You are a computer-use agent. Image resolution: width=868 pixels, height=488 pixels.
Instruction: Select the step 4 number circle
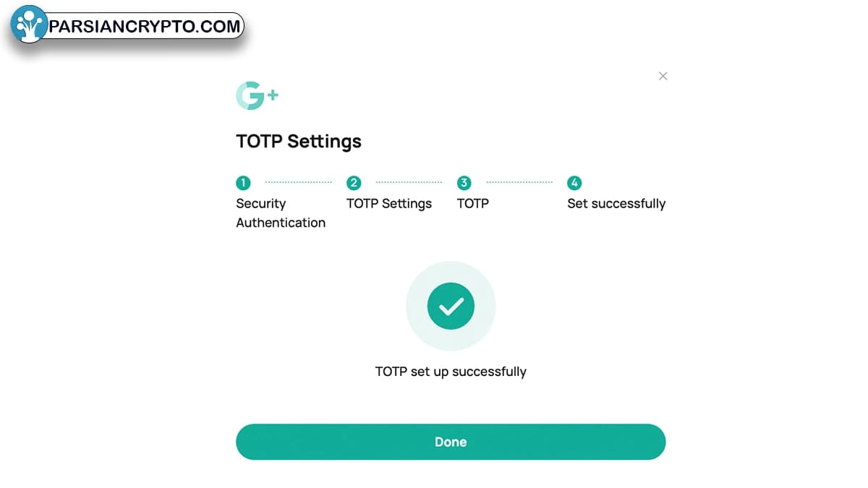[574, 183]
